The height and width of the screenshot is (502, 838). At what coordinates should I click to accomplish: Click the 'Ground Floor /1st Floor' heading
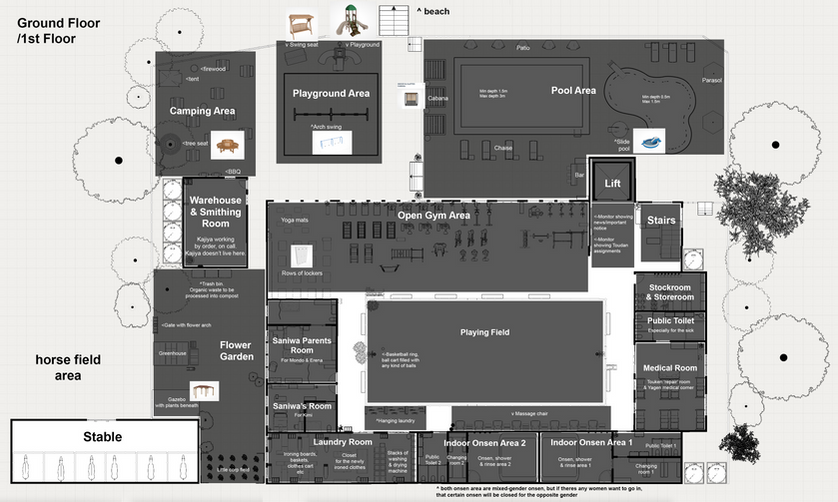(x=58, y=30)
